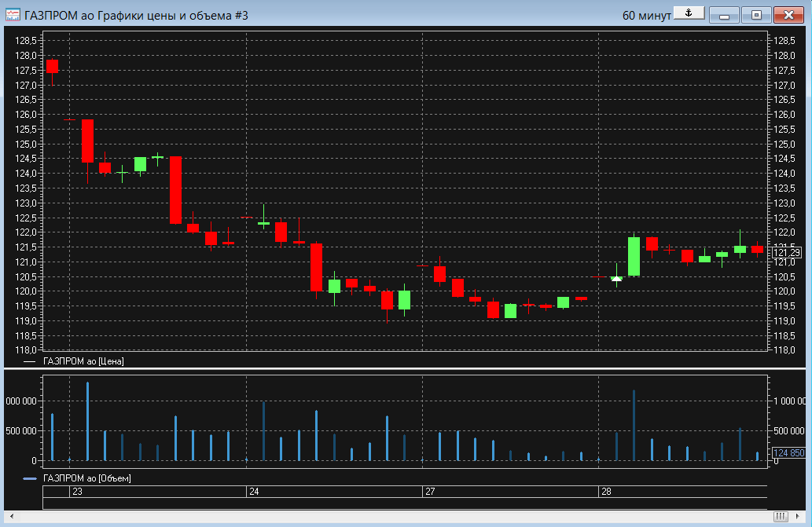Click the "ГАЗПРОМ ао [Цена]" legend
This screenshot has height=527, width=812.
pyautogui.click(x=83, y=361)
